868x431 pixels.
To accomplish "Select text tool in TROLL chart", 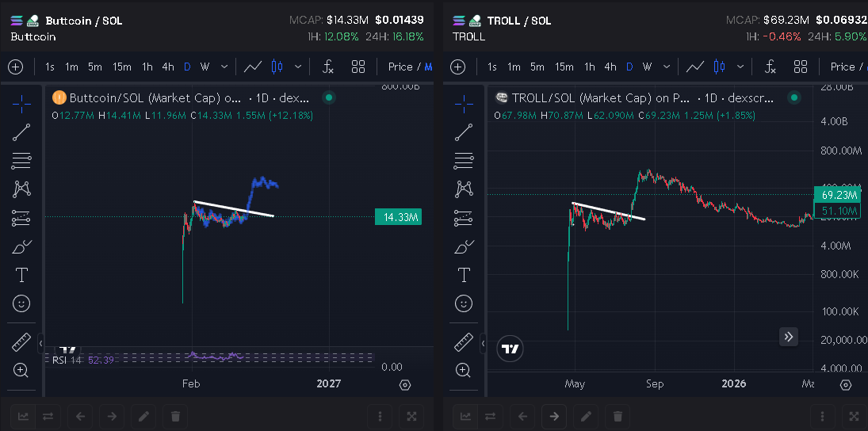I will pyautogui.click(x=464, y=274).
